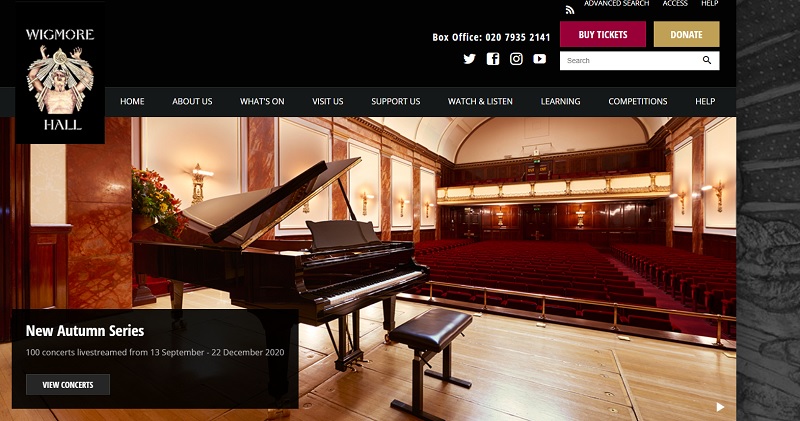Advance the slideshow with the play arrow
This screenshot has height=421, width=800.
pyautogui.click(x=720, y=407)
